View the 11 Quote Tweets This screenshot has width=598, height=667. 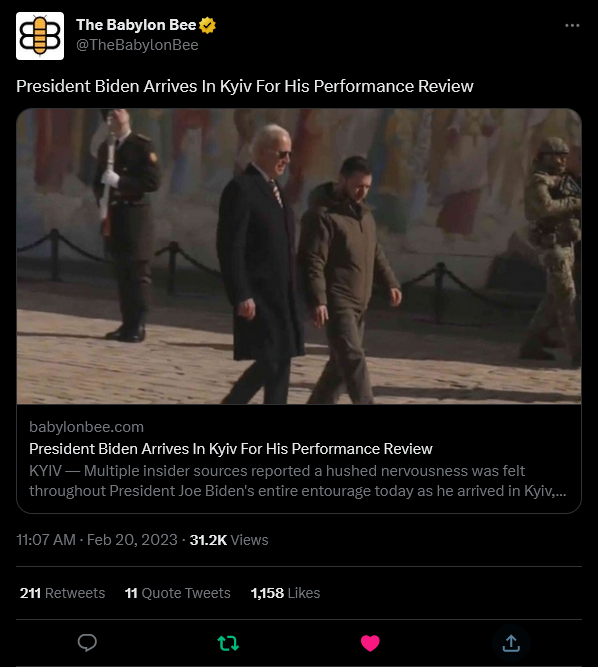point(177,593)
